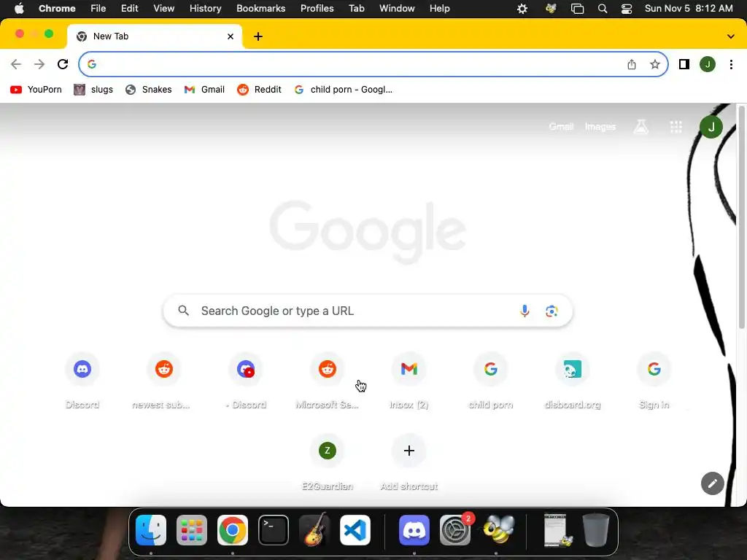Open the disboard.org shortcut
The height and width of the screenshot is (560, 747).
[x=572, y=380]
